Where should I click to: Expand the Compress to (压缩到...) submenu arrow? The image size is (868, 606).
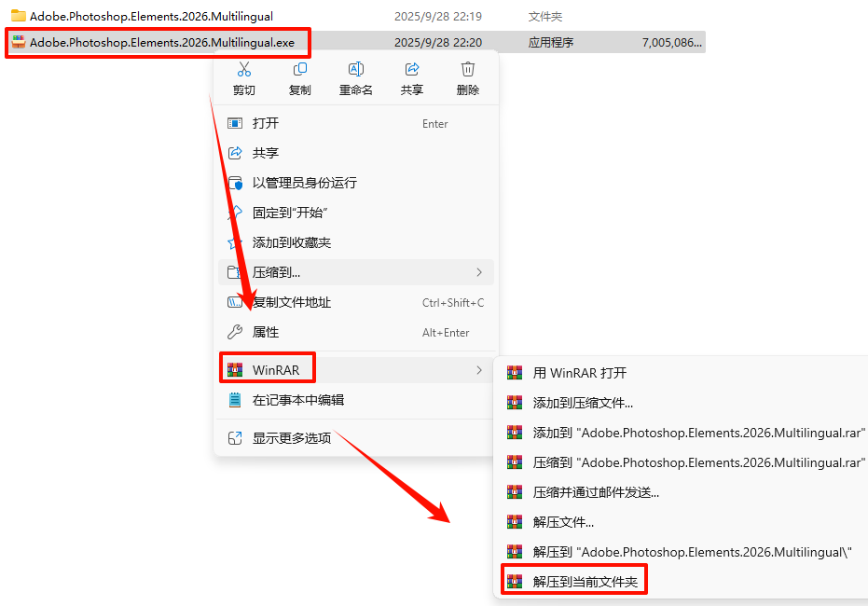tap(479, 272)
